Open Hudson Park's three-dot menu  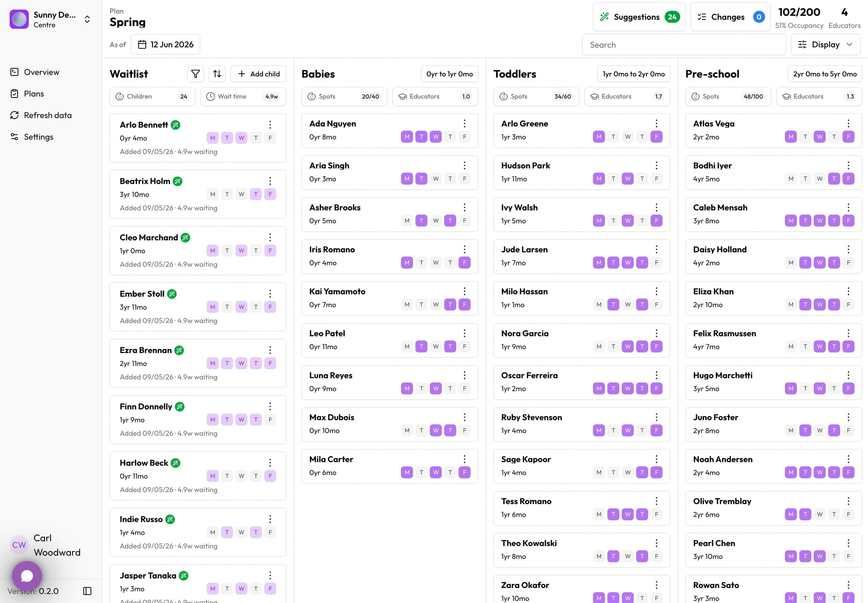(x=656, y=165)
